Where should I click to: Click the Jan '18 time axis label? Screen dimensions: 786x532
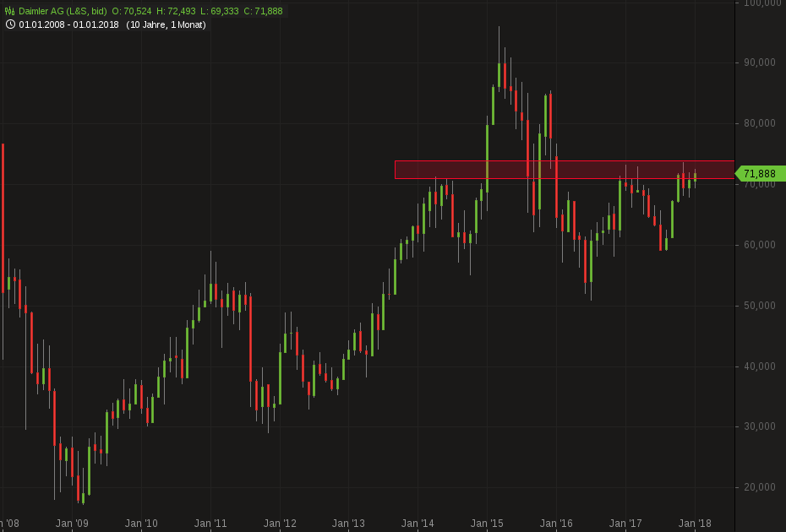(x=695, y=524)
